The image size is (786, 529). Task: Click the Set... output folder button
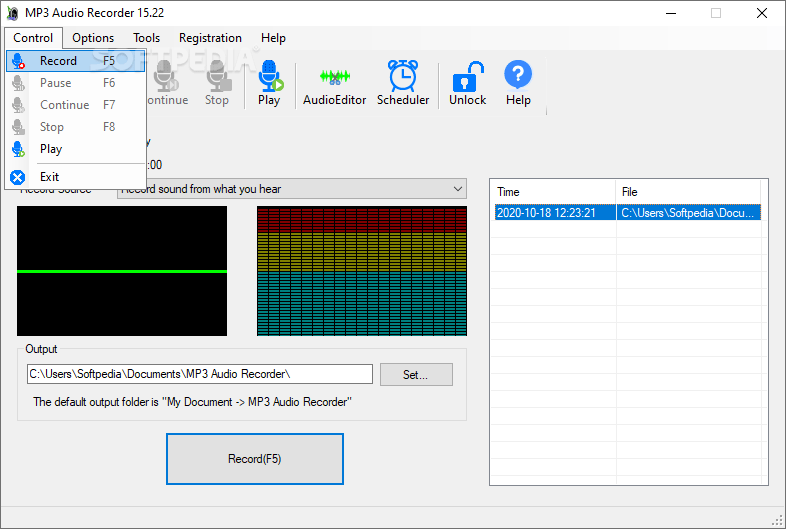(416, 375)
